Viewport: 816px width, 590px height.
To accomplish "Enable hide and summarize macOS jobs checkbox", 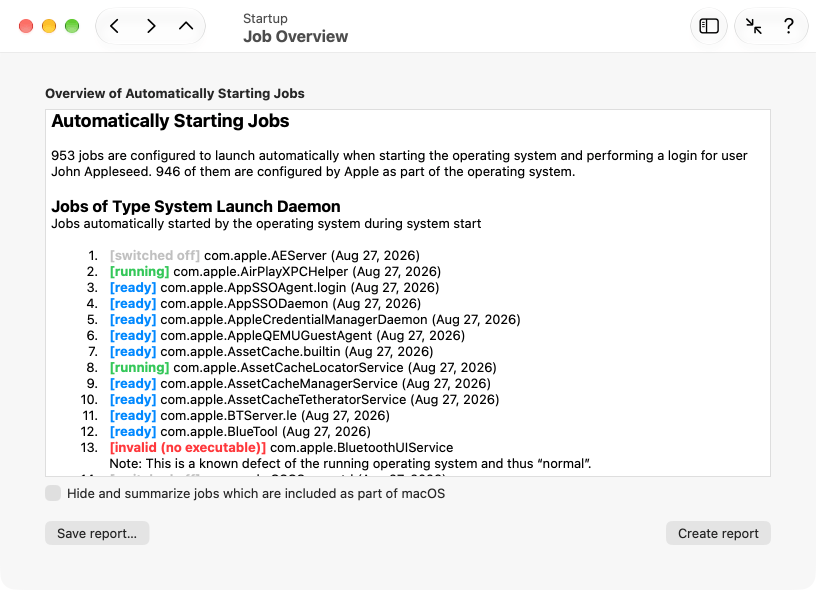I will click(53, 493).
